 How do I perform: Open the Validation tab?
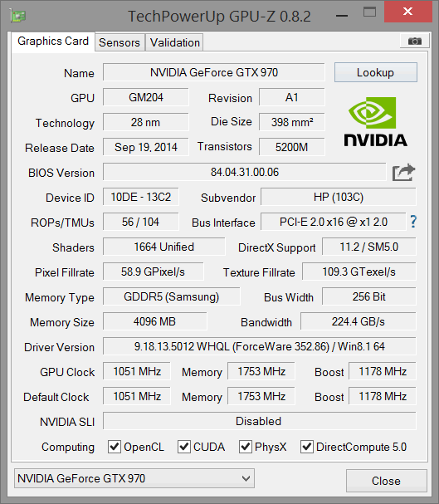pos(175,42)
